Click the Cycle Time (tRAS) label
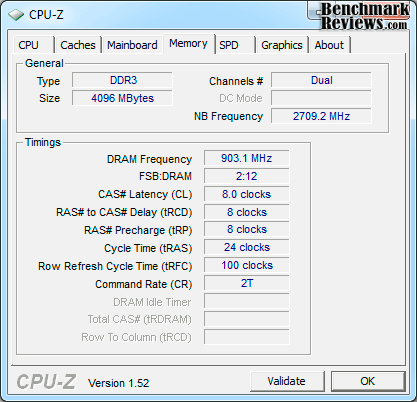Image resolution: width=417 pixels, height=402 pixels. (148, 248)
